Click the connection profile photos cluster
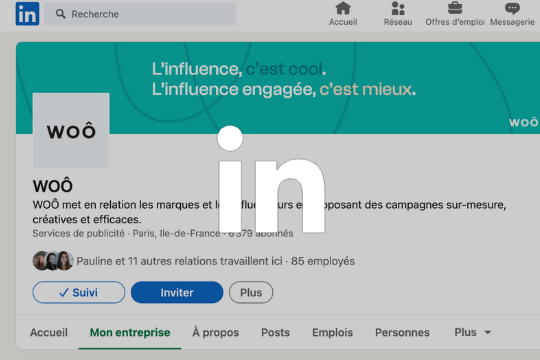Screen dimensions: 540x360 coord(53,261)
